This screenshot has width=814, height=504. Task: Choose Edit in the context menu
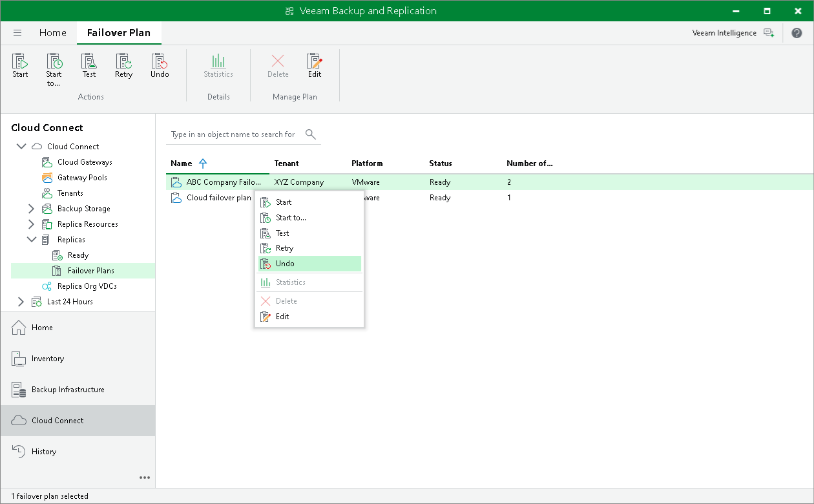pos(309,317)
